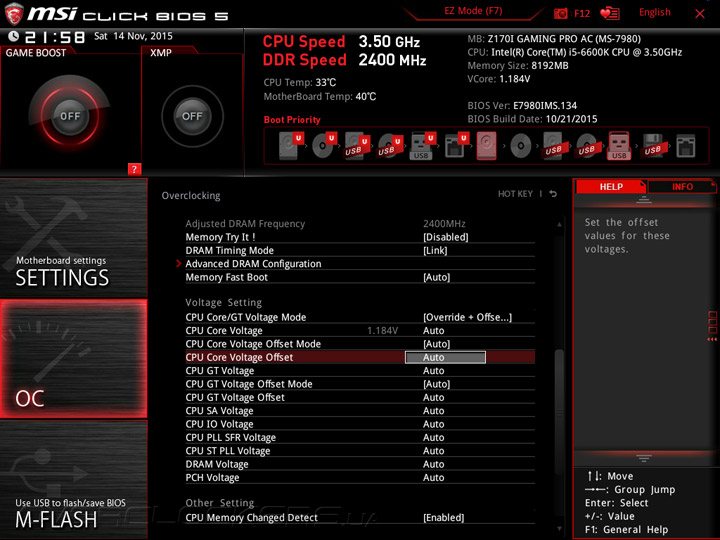Select the legacy network boot device at the end
Screen dimensions: 720x540
[686, 146]
